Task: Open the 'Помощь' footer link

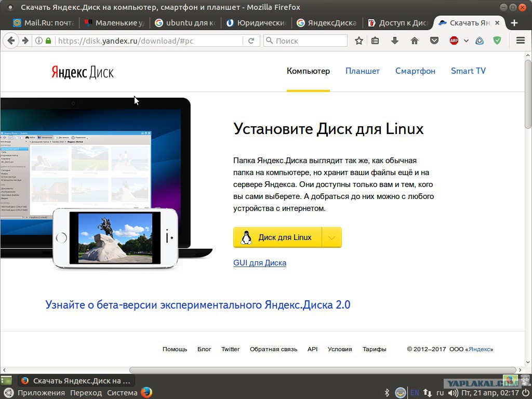Action: pyautogui.click(x=175, y=349)
